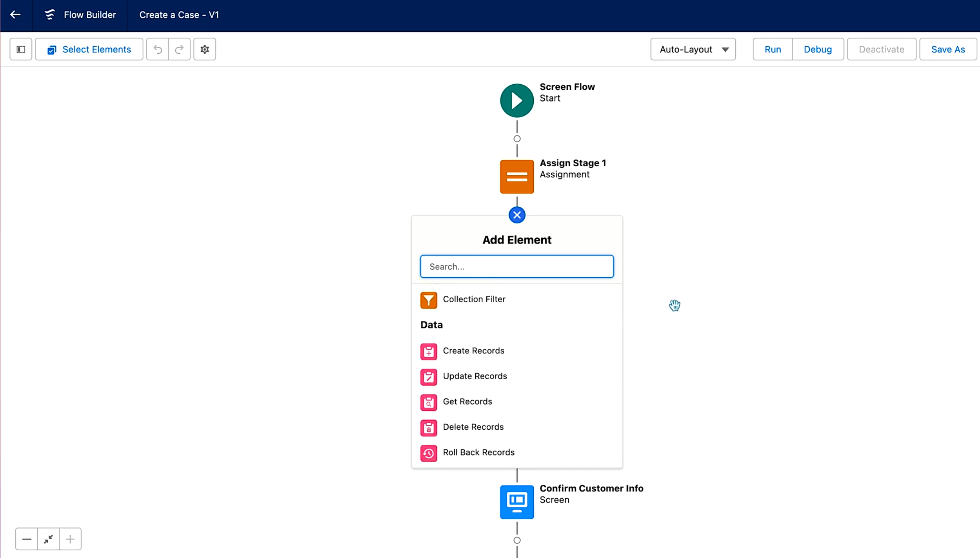Choose Update Records element
Image resolution: width=980 pixels, height=558 pixels.
[517, 376]
